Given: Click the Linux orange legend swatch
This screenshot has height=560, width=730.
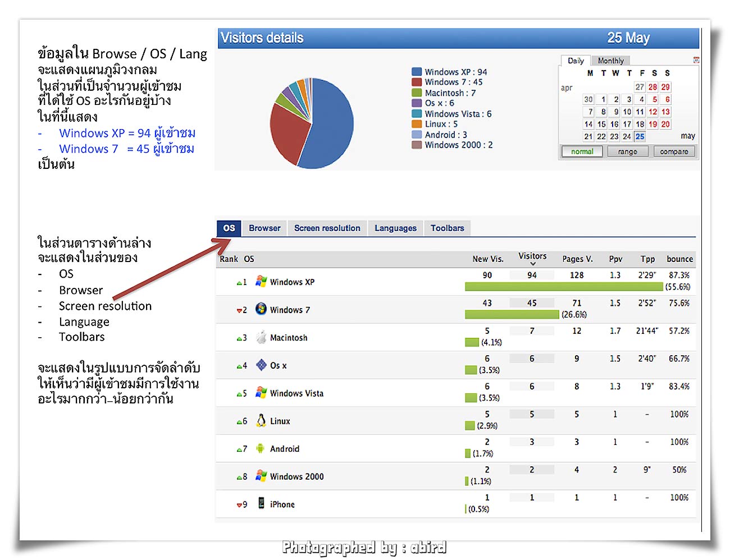Looking at the screenshot, I should [x=416, y=124].
